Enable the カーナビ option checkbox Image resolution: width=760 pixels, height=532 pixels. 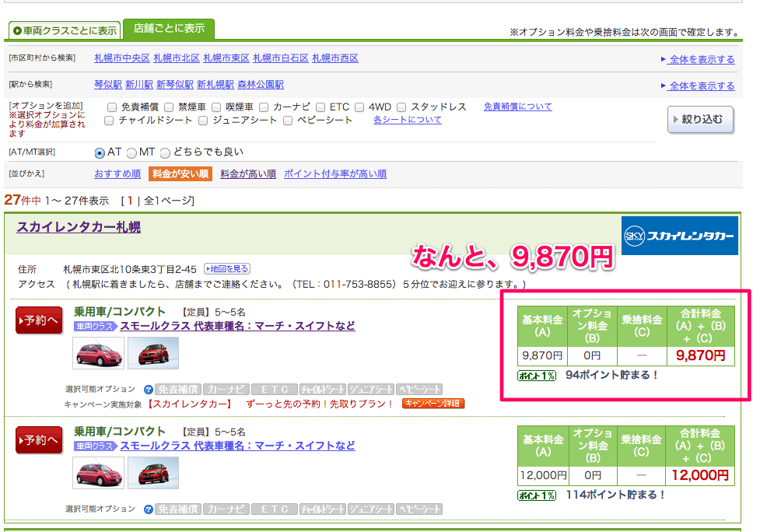coord(264,107)
